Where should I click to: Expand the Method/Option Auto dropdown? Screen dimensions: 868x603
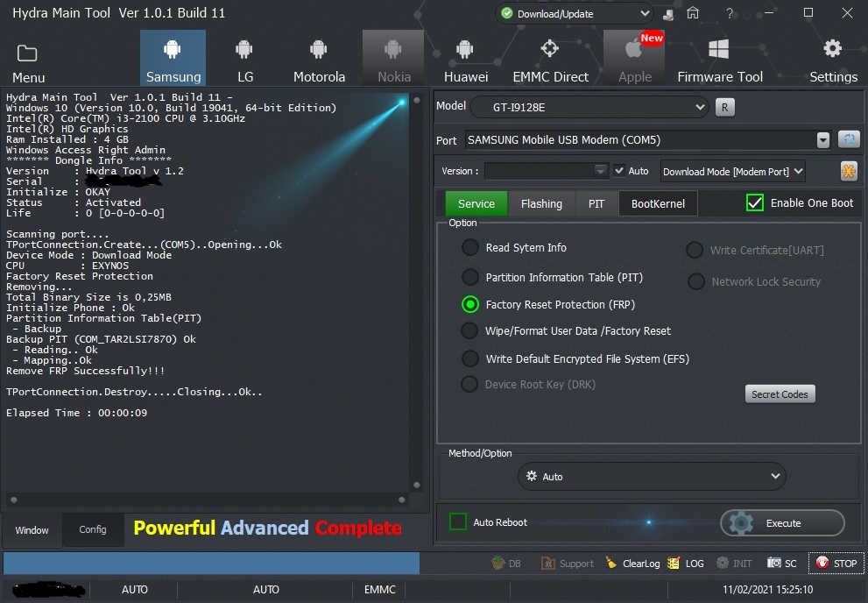tap(652, 476)
